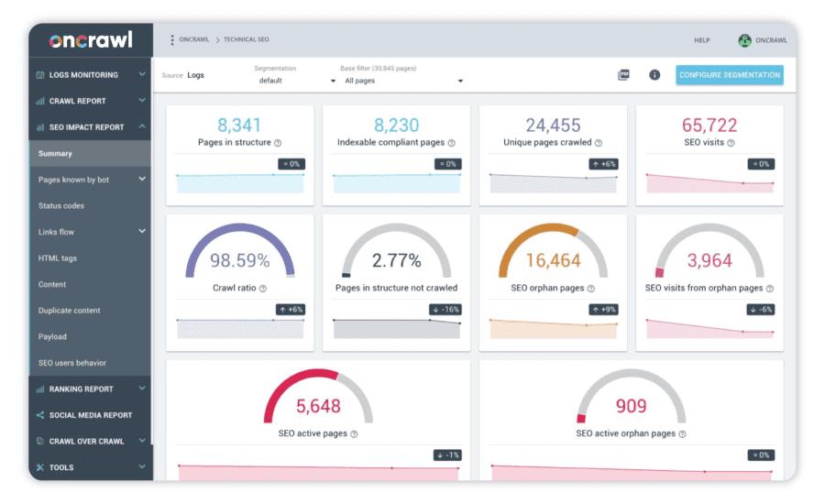Click the SEO visits trend chart
The height and width of the screenshot is (504, 825).
[709, 183]
